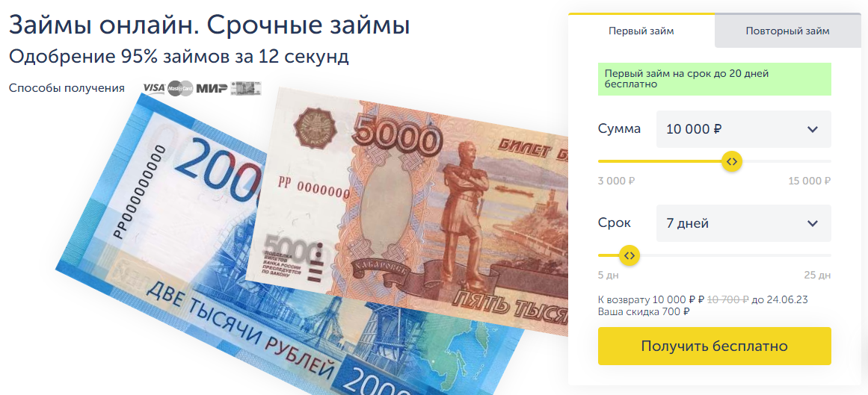
Task: Click the Займы онлайн heading
Action: pyautogui.click(x=209, y=25)
